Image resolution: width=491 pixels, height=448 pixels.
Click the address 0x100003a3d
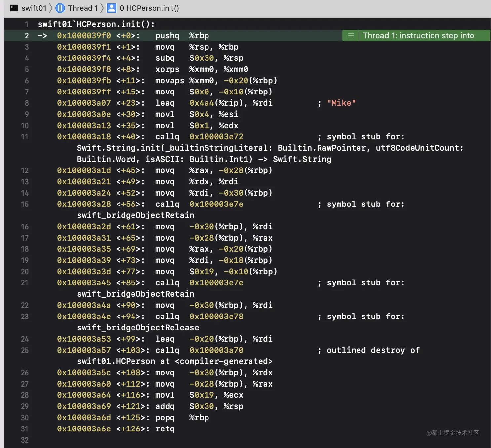[x=84, y=272]
